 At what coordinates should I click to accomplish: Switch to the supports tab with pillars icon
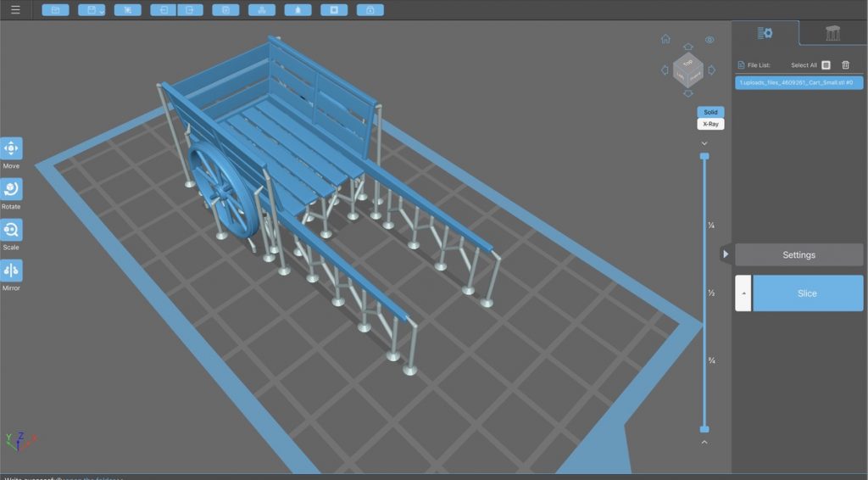pos(832,33)
